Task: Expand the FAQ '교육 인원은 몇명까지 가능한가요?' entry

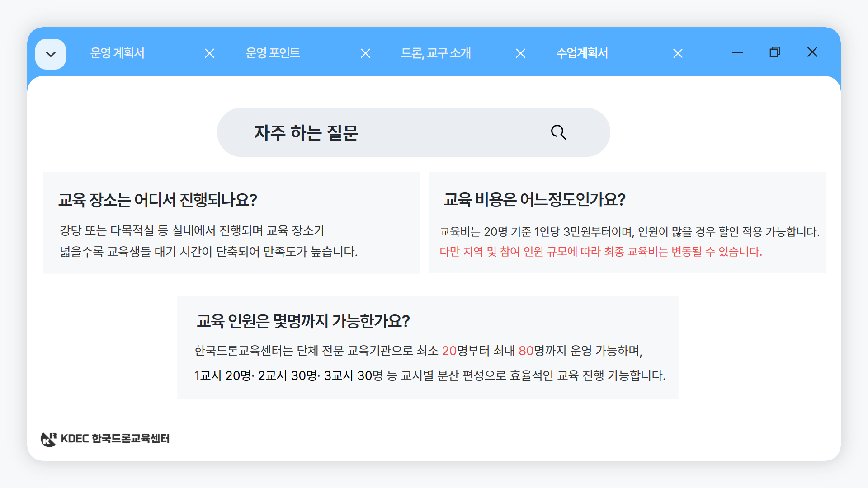Action: [x=303, y=321]
